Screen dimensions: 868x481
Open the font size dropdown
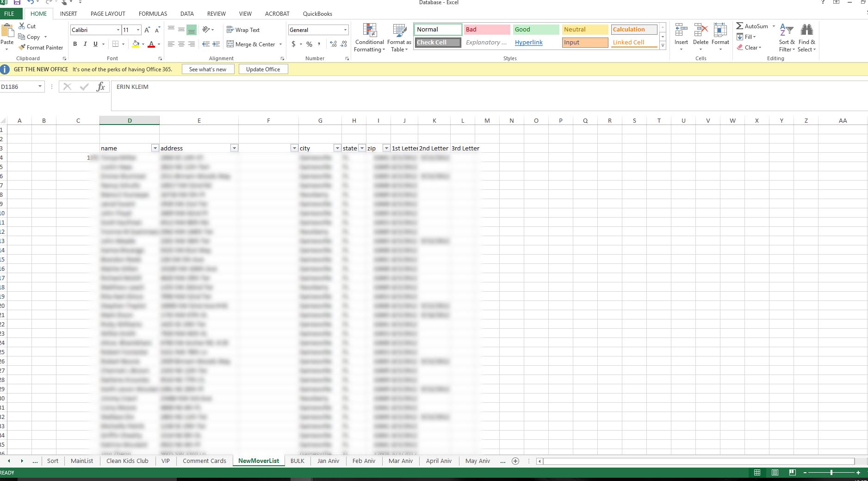(137, 30)
